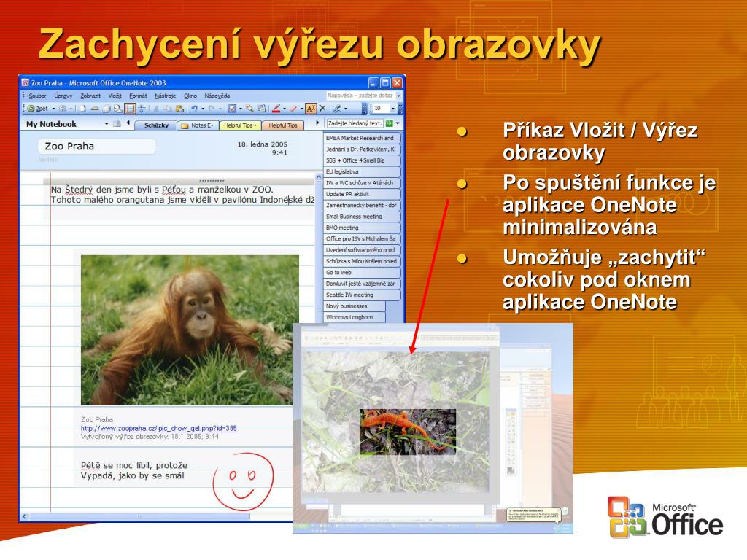Open the Úpravy menu
Image resolution: width=747 pixels, height=560 pixels.
(x=63, y=96)
